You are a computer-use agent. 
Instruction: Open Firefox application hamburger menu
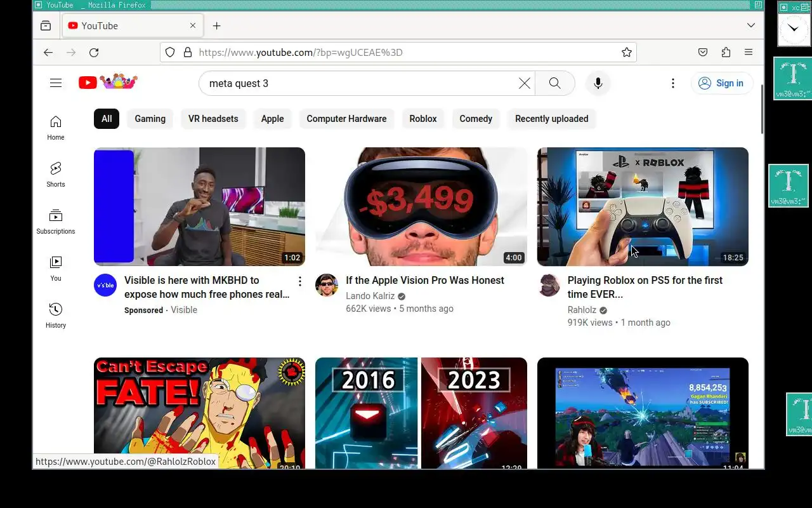tap(749, 53)
